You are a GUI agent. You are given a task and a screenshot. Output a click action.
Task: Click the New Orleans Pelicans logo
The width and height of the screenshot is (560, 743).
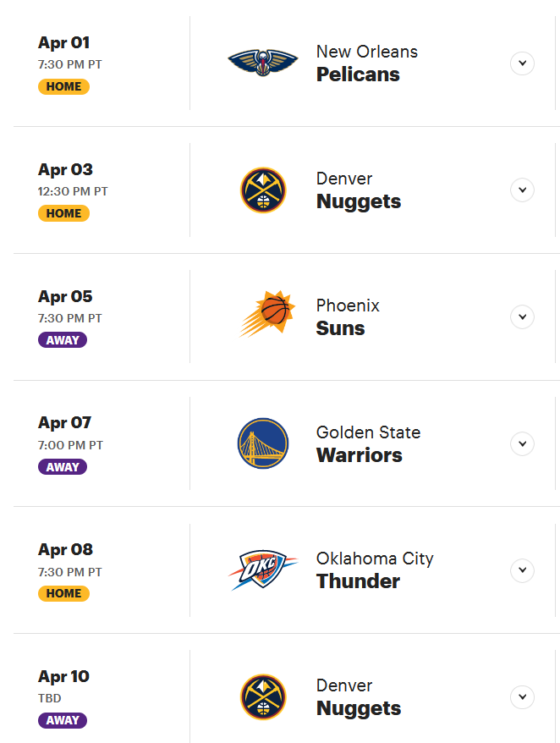tap(263, 63)
